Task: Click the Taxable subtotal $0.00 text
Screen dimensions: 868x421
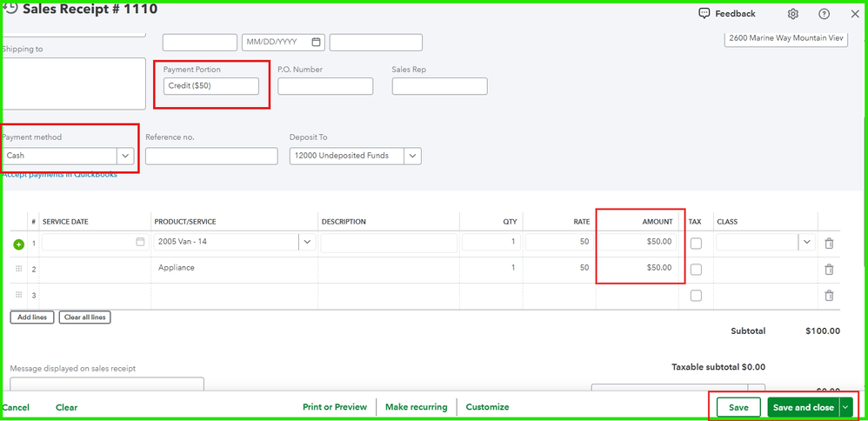Action: pyautogui.click(x=718, y=367)
